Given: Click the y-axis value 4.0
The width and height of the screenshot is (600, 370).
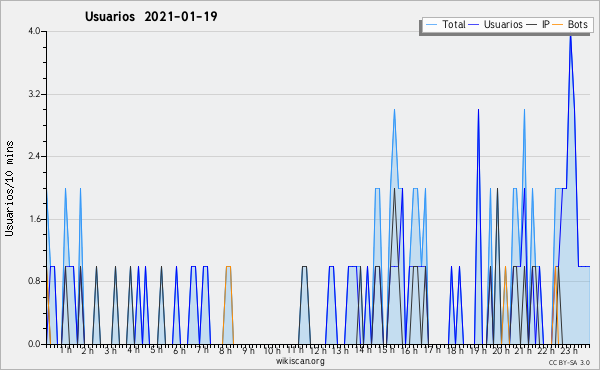Looking at the screenshot, I should pyautogui.click(x=34, y=31).
